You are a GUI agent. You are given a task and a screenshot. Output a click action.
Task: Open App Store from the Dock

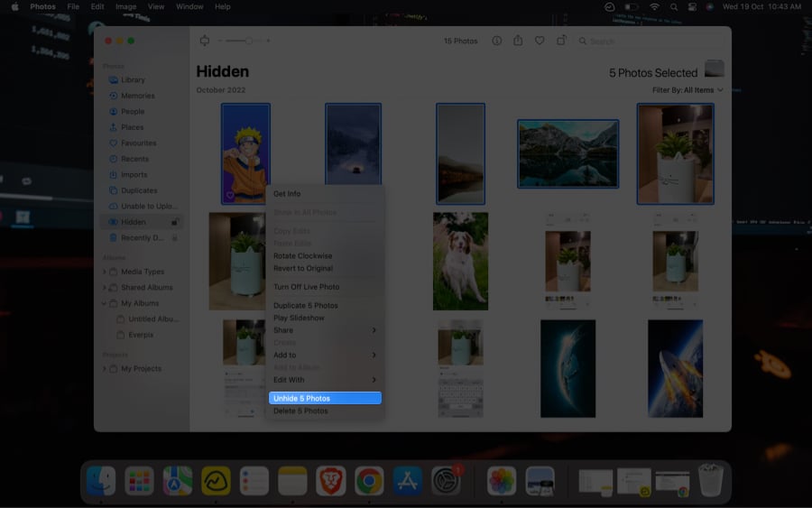(408, 481)
